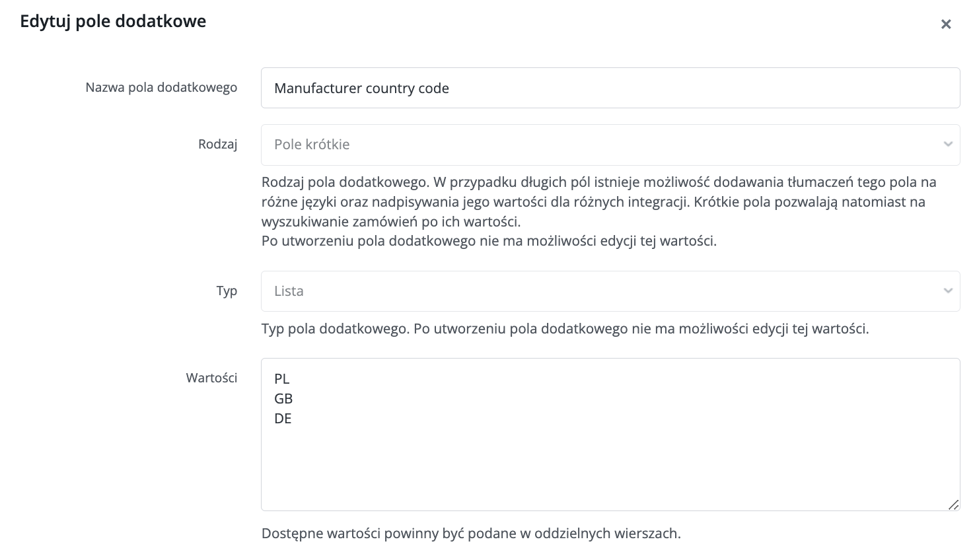This screenshot has height=560, width=975.
Task: Place cursor on the GB value line
Action: [x=283, y=399]
